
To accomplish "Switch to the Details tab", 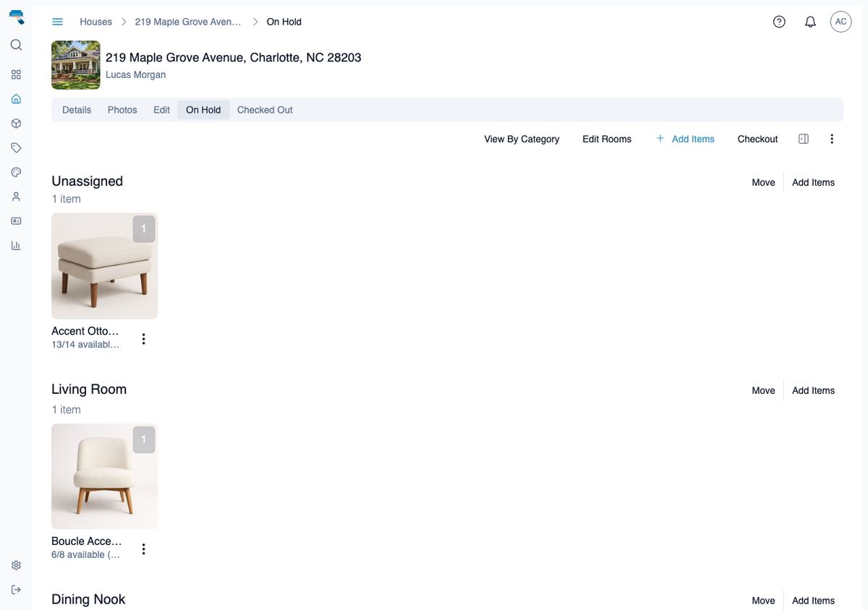I will pos(77,110).
